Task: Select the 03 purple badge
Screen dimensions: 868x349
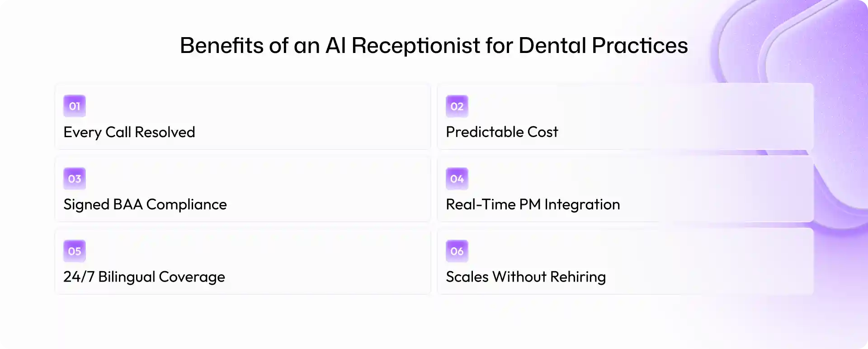Action: tap(75, 179)
